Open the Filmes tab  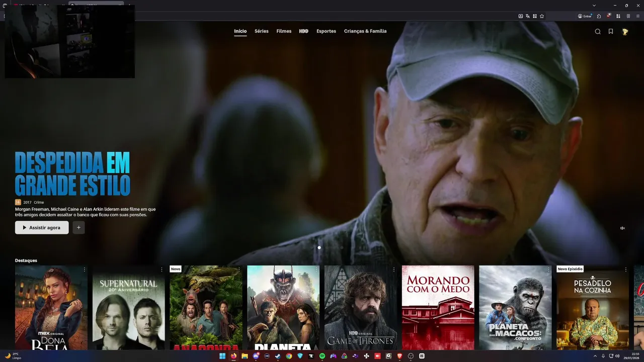[284, 31]
